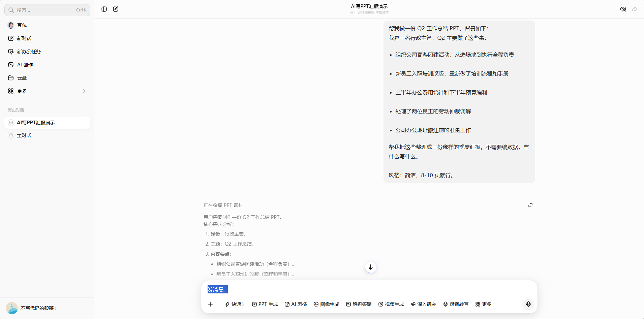
Task: Open 新办公任务 in the sidebar
Action: pos(47,52)
